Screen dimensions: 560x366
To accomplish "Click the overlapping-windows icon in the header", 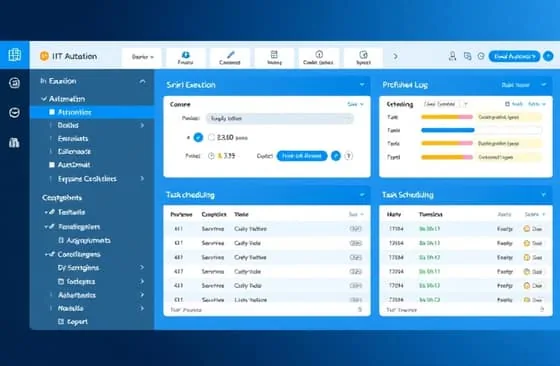I will [x=467, y=56].
